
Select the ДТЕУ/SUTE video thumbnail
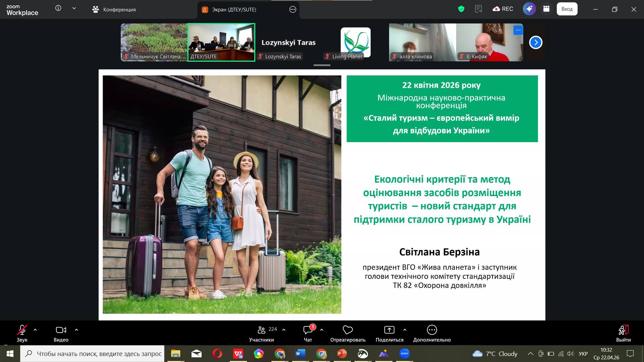pos(221,42)
